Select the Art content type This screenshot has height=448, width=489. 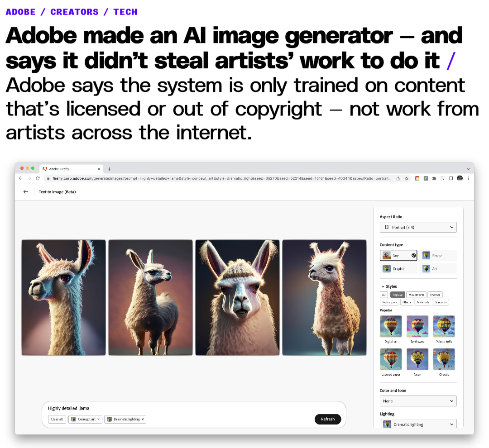(x=438, y=268)
